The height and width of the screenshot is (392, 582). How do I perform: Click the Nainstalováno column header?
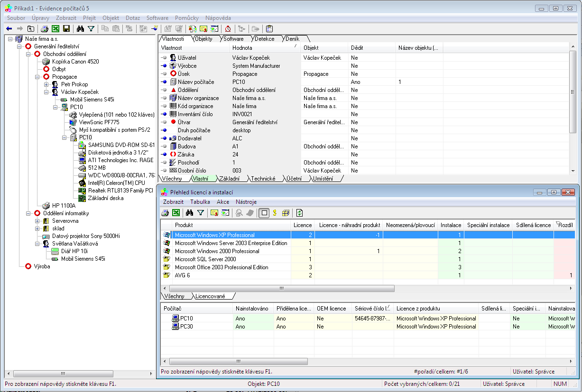coord(253,309)
